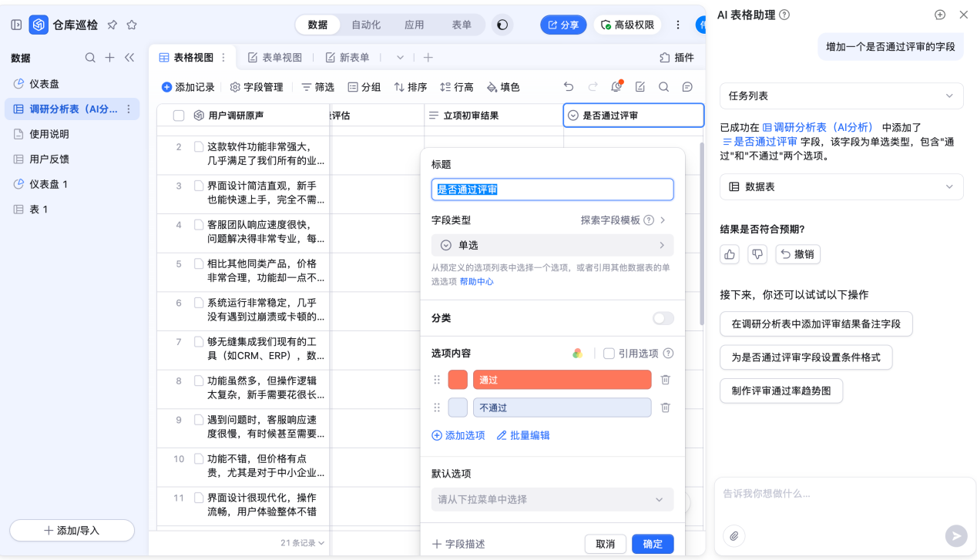Delete the 通过 option with trash icon
This screenshot has height=560, width=977.
(666, 380)
